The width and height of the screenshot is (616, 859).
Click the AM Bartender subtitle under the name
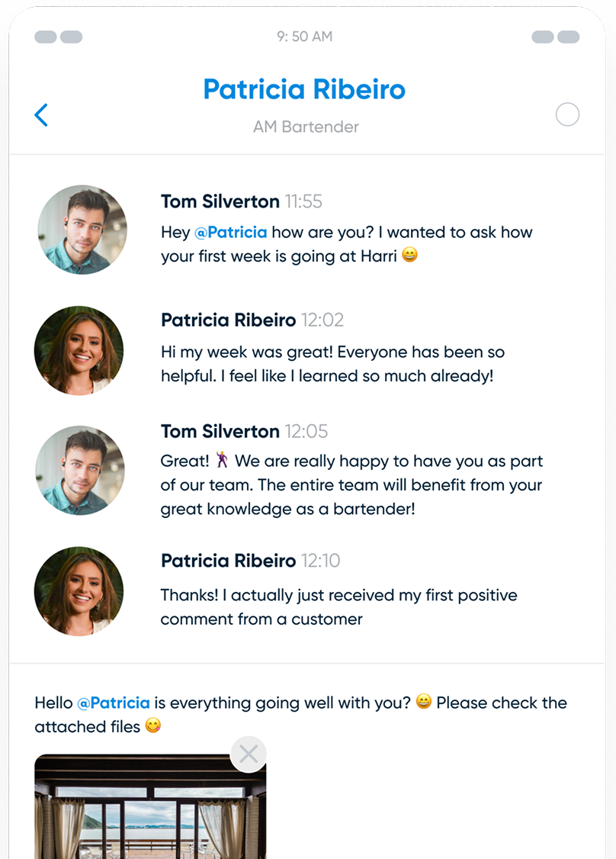(306, 127)
